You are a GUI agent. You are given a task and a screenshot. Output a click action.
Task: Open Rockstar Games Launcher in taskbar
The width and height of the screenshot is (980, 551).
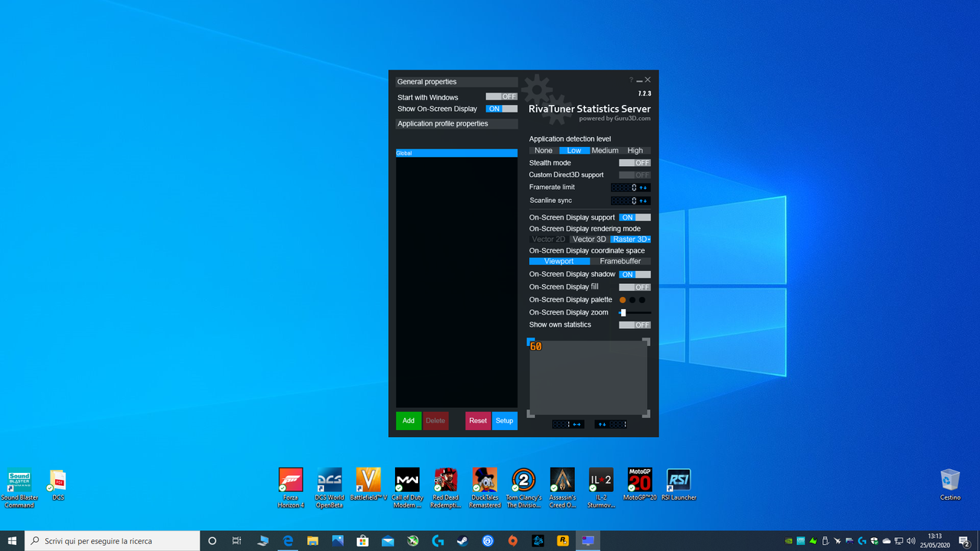(x=563, y=540)
